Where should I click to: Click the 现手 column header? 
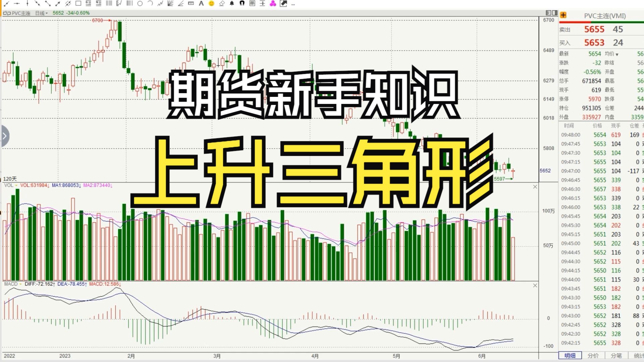(x=615, y=126)
